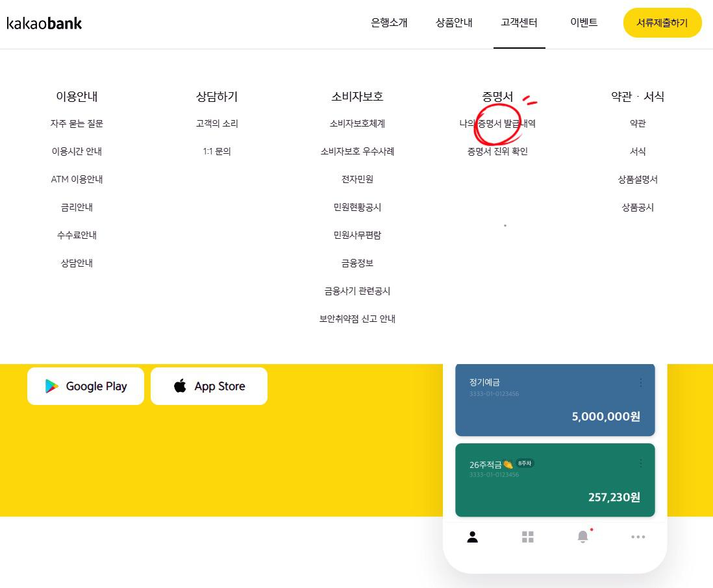Open 상품설명서 link
The image size is (713, 588).
638,180
